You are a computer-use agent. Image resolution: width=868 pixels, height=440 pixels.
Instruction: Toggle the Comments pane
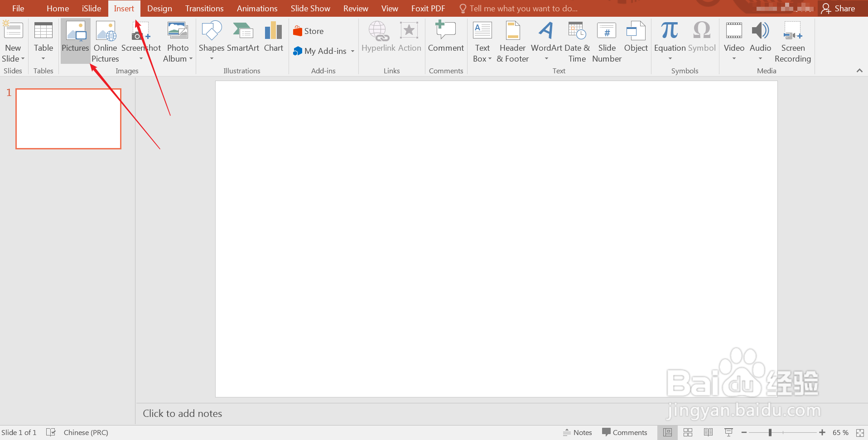(625, 432)
